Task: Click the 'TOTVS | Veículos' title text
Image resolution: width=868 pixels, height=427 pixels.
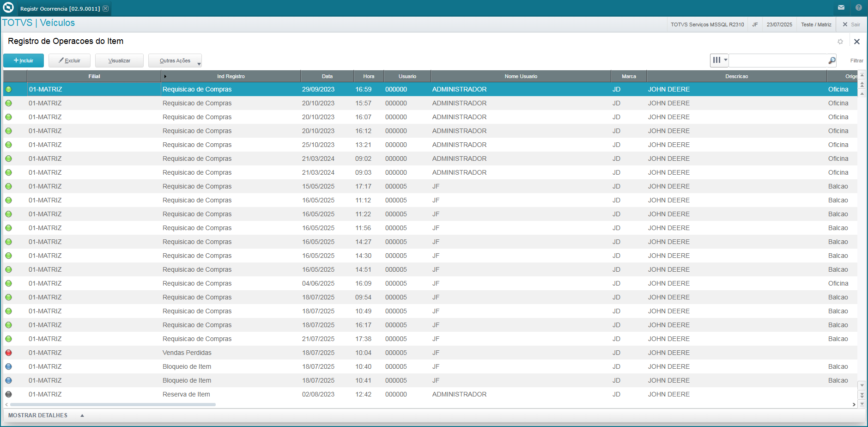Action: point(38,23)
